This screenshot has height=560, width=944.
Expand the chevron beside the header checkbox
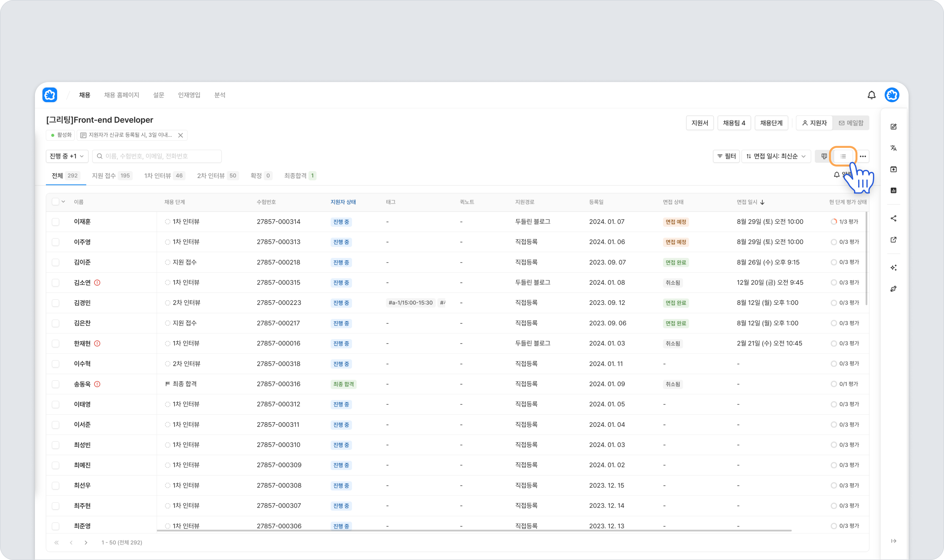click(63, 201)
